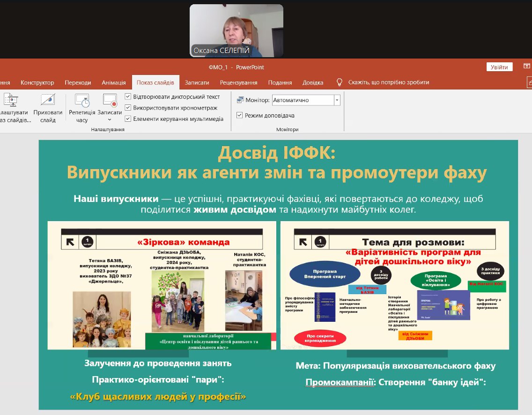
Task: Click the Hide Slide icon
Action: [x=48, y=100]
